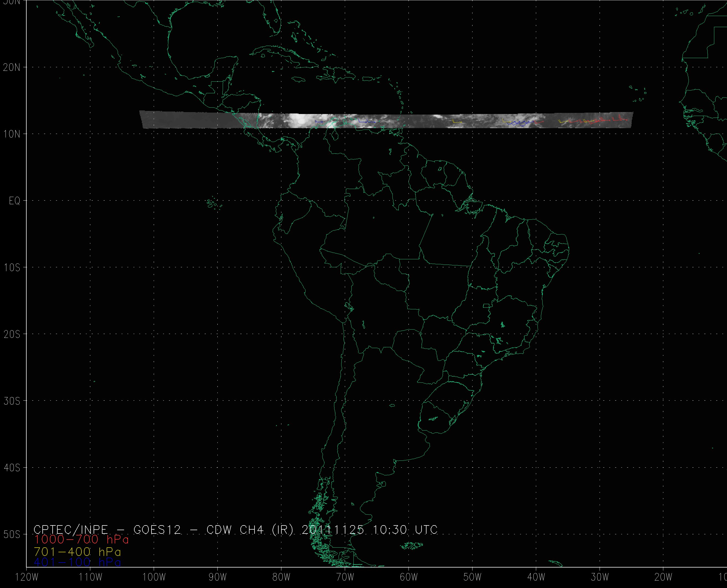Click the 10N latitude label
Viewport: 727px width, 588px height.
point(12,134)
